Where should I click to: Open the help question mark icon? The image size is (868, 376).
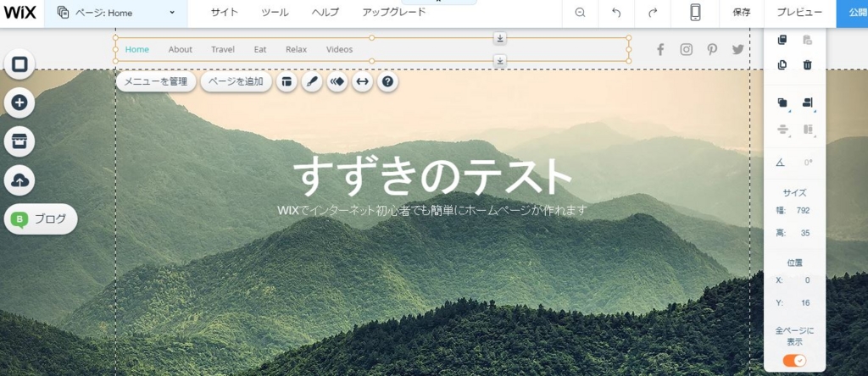(x=387, y=81)
